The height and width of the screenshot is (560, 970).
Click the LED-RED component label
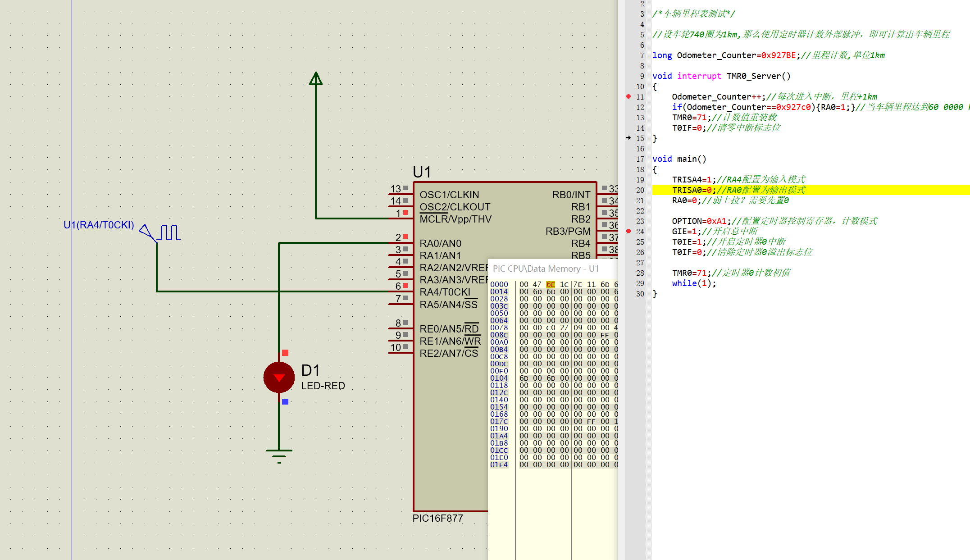click(323, 386)
